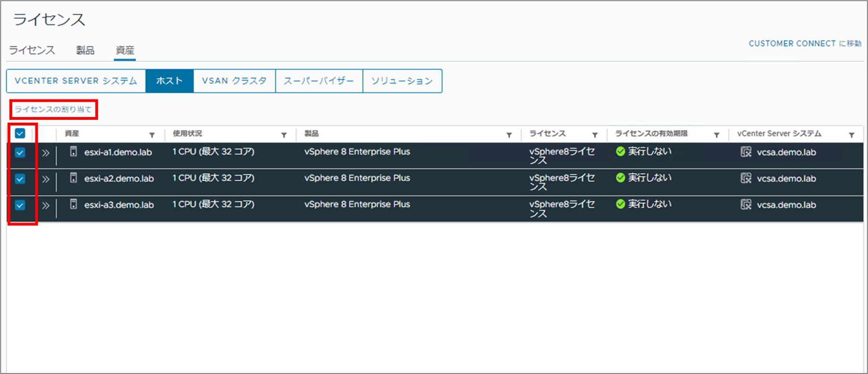Open the スーパーバイザー sub-tab
This screenshot has width=868, height=374.
319,81
